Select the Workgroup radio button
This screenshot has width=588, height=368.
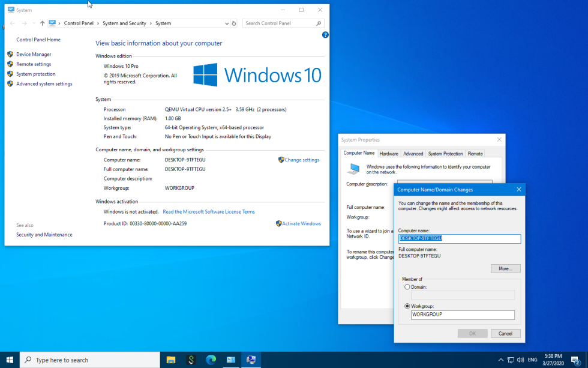(408, 306)
